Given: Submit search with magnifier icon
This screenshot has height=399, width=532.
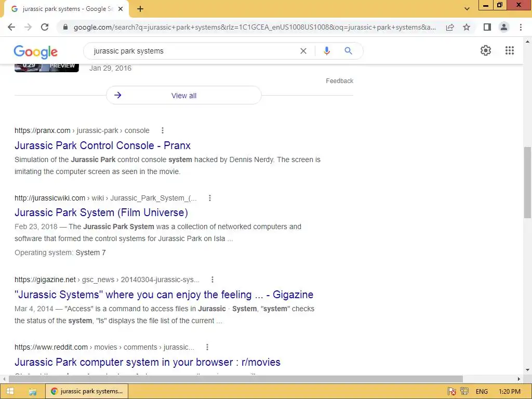Looking at the screenshot, I should [348, 51].
